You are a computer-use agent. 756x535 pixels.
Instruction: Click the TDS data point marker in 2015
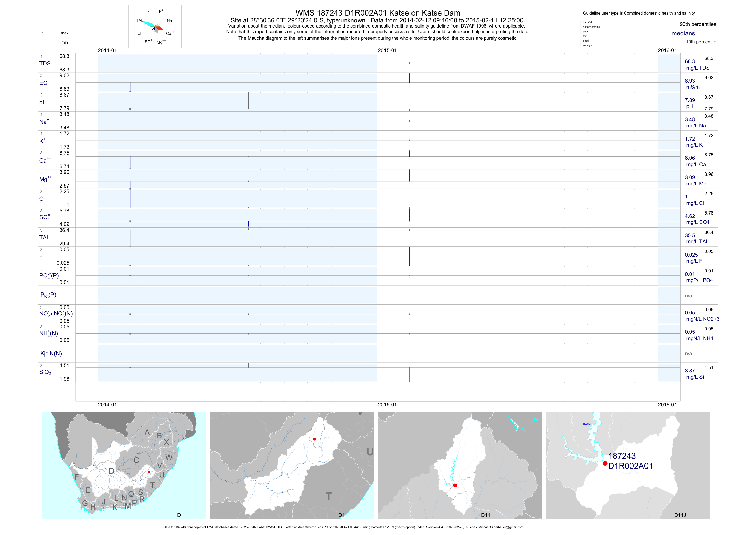coord(409,63)
